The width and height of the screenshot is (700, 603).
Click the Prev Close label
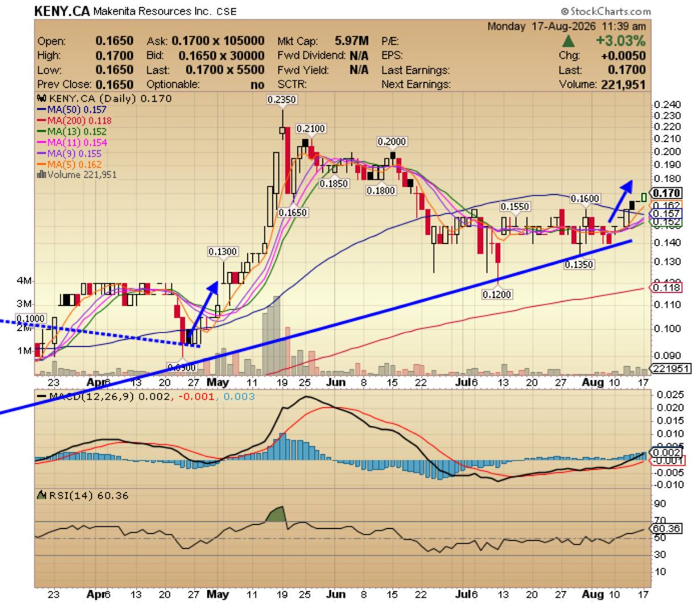[64, 85]
